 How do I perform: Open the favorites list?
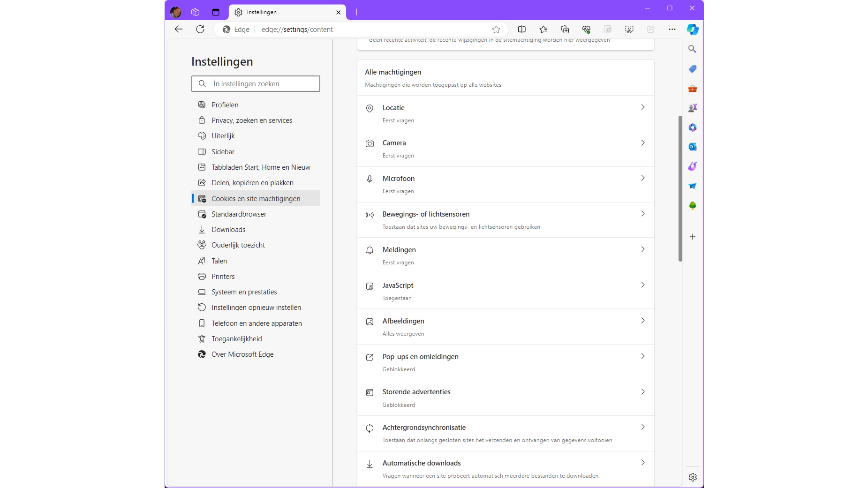tap(543, 29)
